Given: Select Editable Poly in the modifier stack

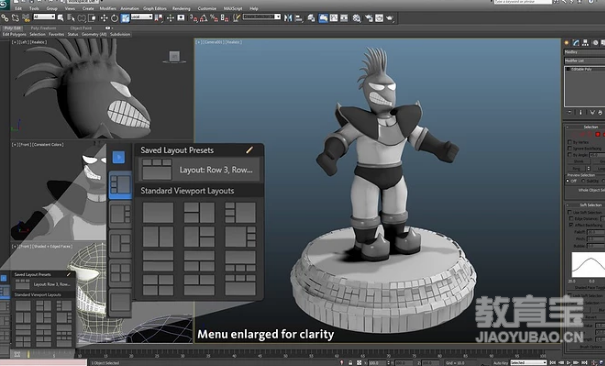Looking at the screenshot, I should click(x=581, y=69).
